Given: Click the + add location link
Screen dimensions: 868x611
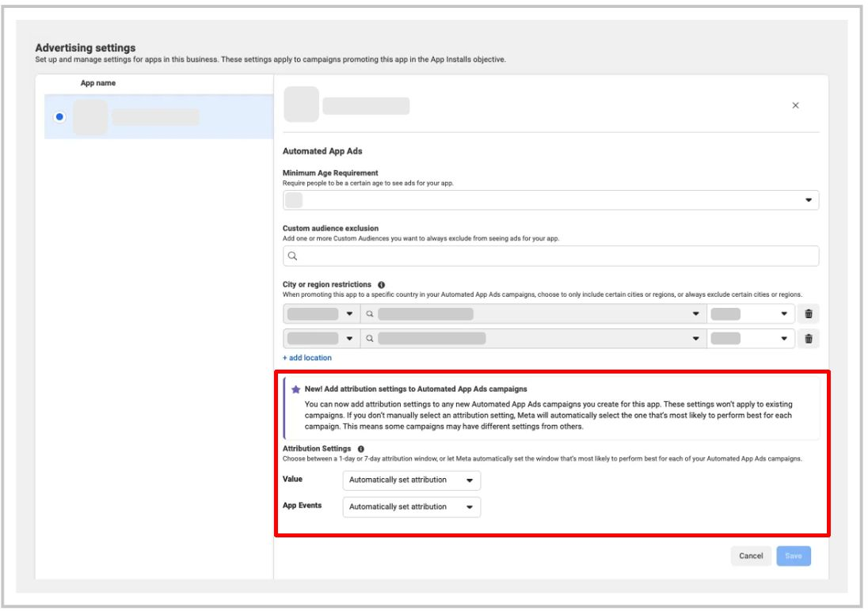Looking at the screenshot, I should point(307,358).
